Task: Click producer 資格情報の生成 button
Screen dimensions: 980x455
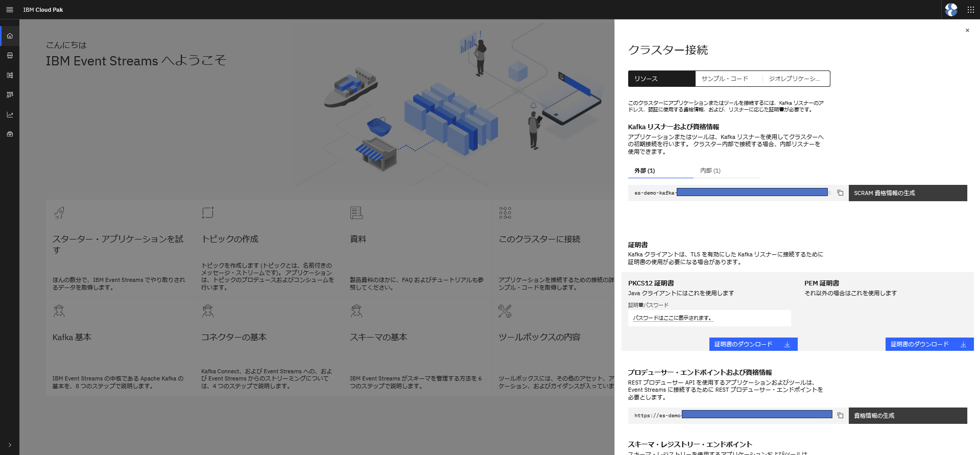Action: pyautogui.click(x=908, y=416)
